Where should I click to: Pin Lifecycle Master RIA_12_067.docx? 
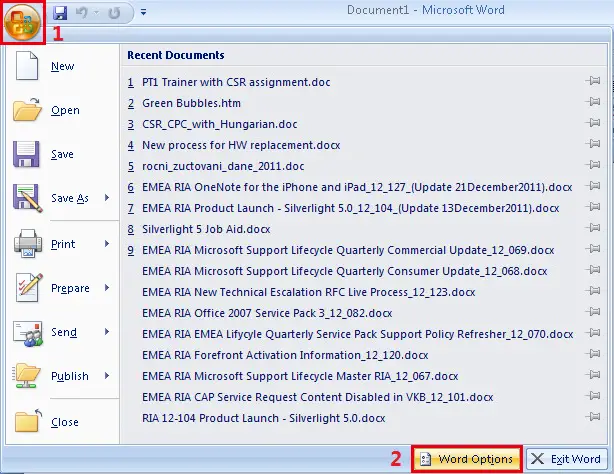point(593,374)
